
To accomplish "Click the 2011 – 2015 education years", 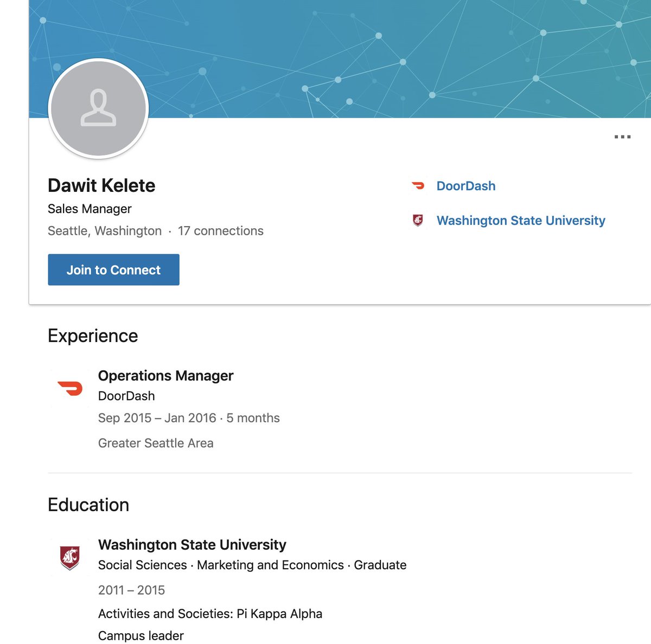I will coord(131,590).
